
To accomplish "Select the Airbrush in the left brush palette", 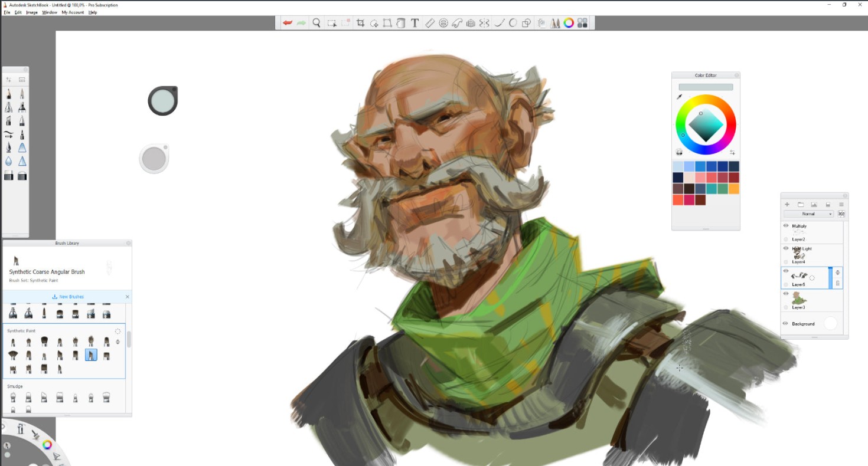I will (9, 108).
